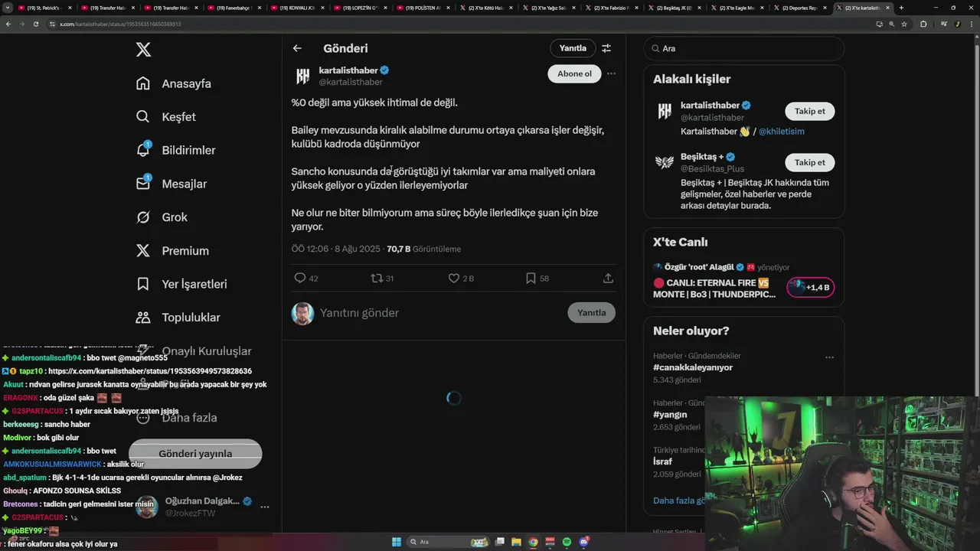Open Task View on the taskbar
Image resolution: width=980 pixels, height=551 pixels.
click(500, 542)
